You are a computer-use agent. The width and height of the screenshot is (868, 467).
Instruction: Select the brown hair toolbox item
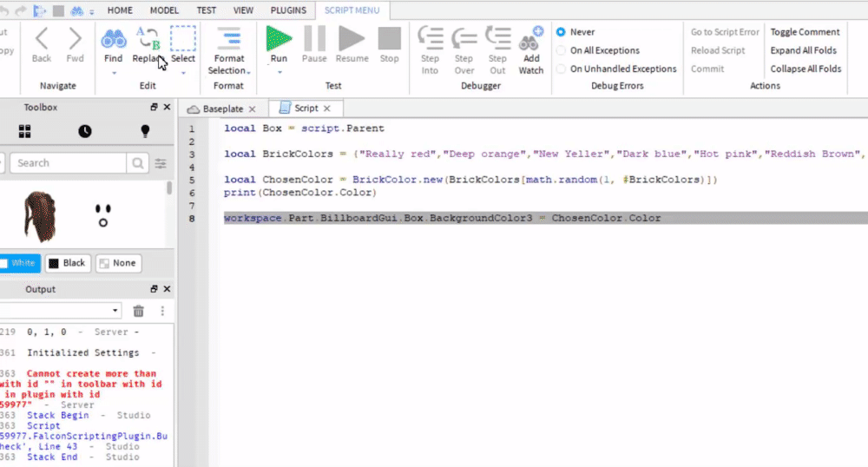pyautogui.click(x=40, y=217)
